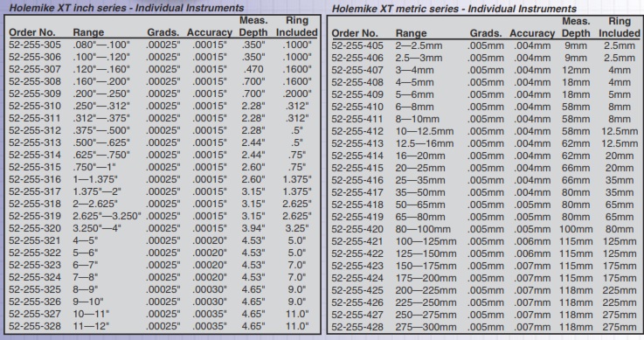Select order number 52-255-412
Screen dimensions: 644x340
[x=357, y=131]
